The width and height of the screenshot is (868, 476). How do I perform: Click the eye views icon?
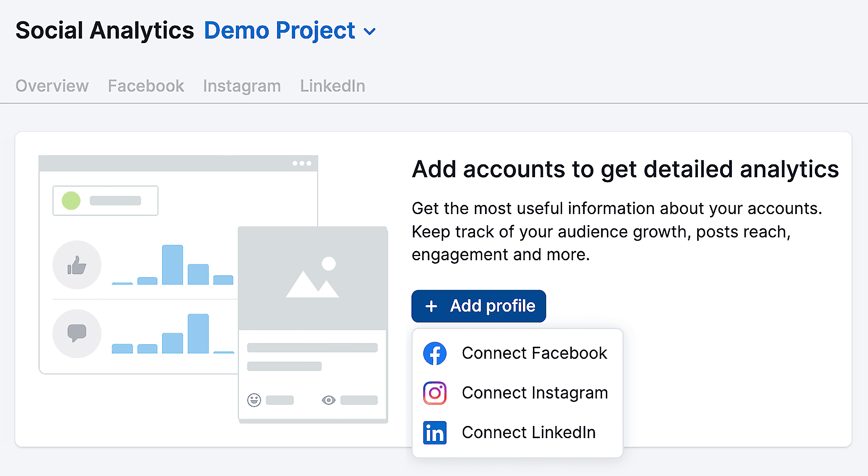(328, 400)
